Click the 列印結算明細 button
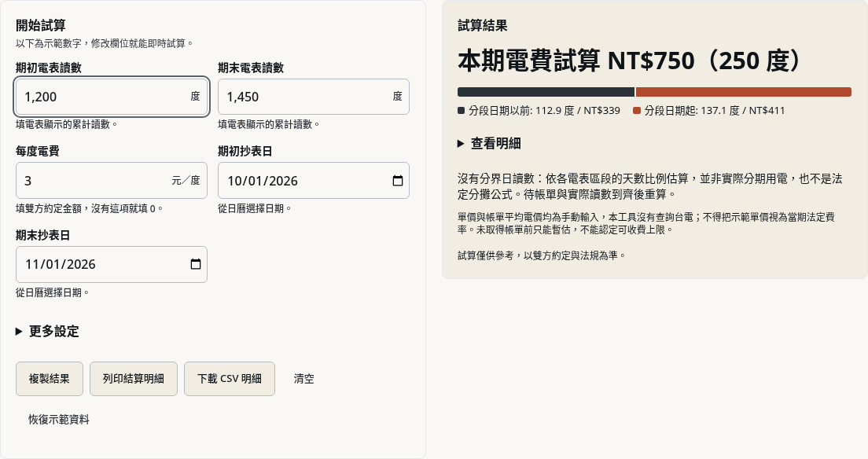Viewport: 868px width, 459px height. click(134, 379)
